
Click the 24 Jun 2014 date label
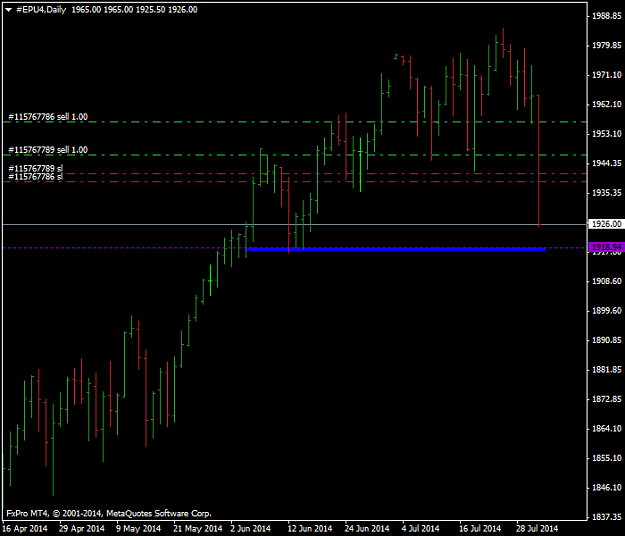pos(367,529)
